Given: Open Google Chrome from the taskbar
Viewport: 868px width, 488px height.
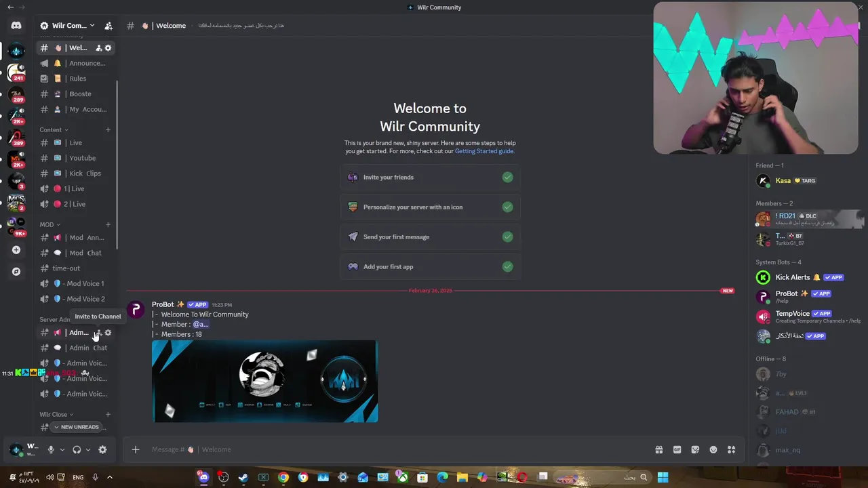Looking at the screenshot, I should [283, 477].
